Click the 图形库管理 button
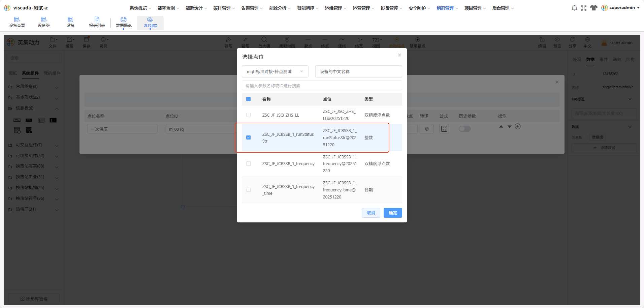644x308 pixels. pos(34,299)
